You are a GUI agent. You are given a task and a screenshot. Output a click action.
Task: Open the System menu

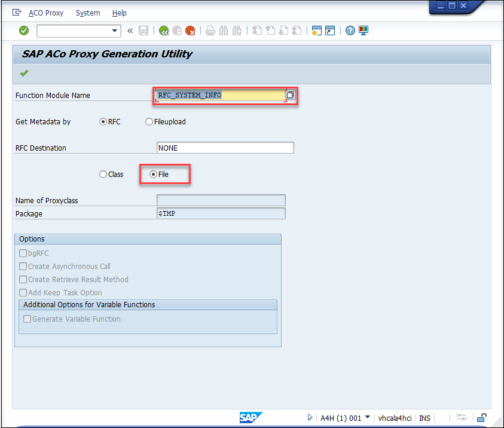coord(88,13)
